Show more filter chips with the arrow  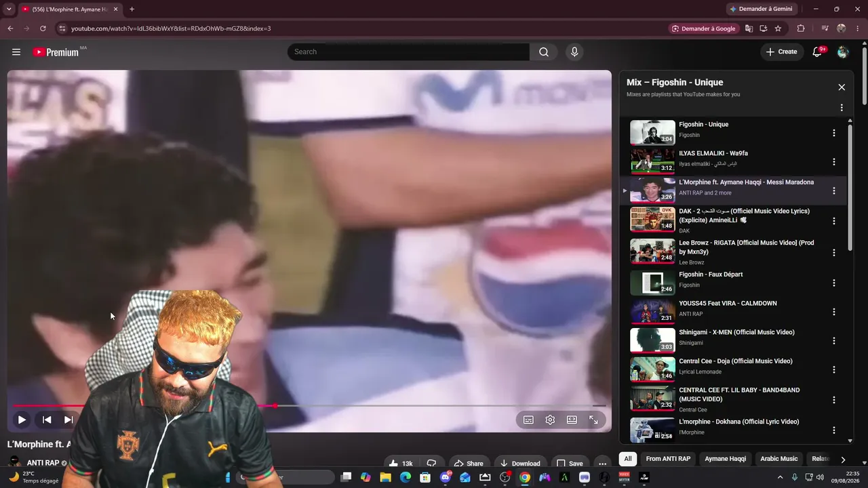tap(843, 460)
